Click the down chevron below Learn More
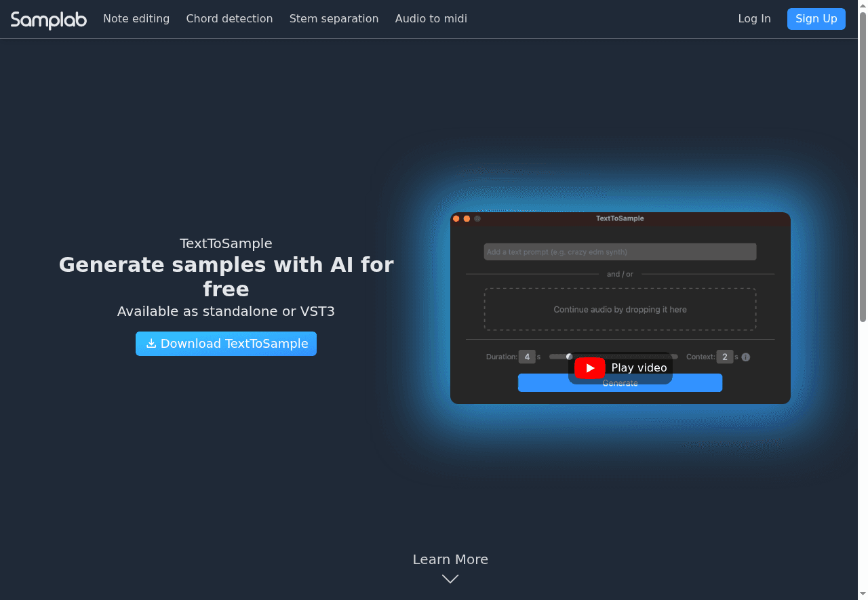 pos(450,578)
